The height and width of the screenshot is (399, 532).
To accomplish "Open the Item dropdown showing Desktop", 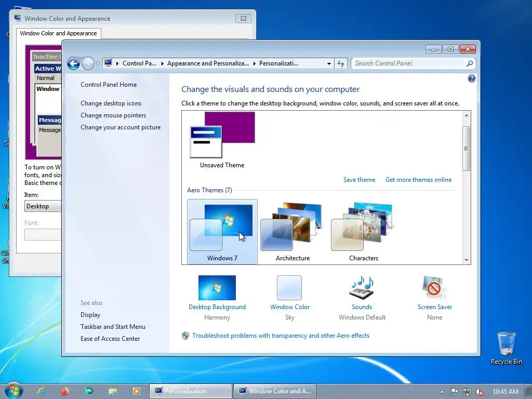I will pyautogui.click(x=43, y=206).
